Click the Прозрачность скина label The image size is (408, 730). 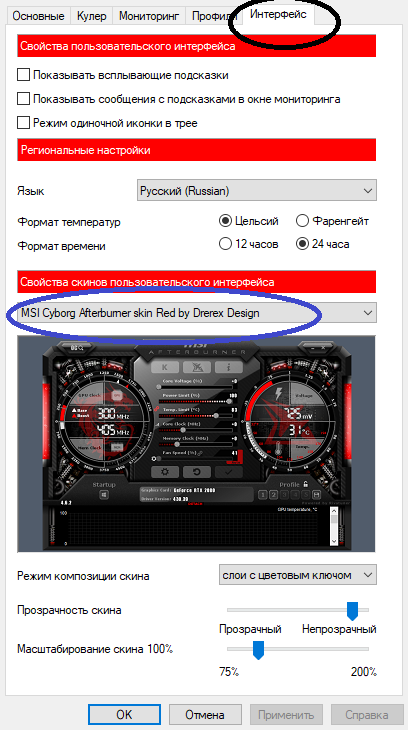click(69, 610)
